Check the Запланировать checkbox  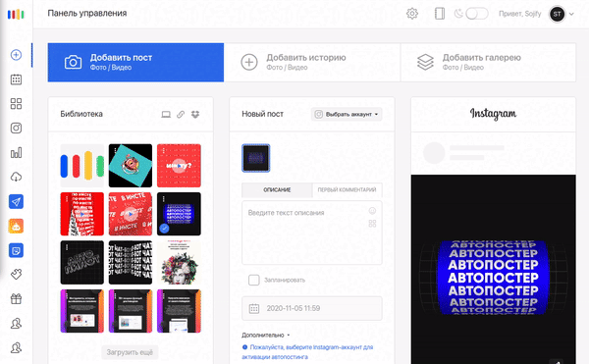(x=254, y=280)
